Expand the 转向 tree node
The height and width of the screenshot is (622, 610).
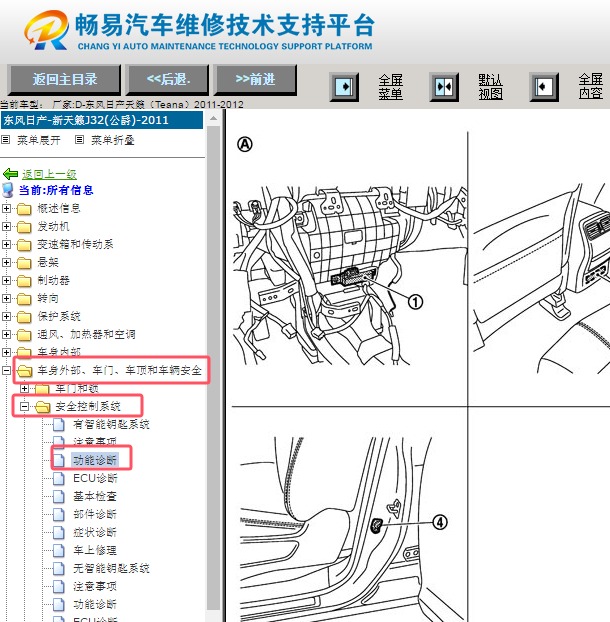click(x=6, y=298)
